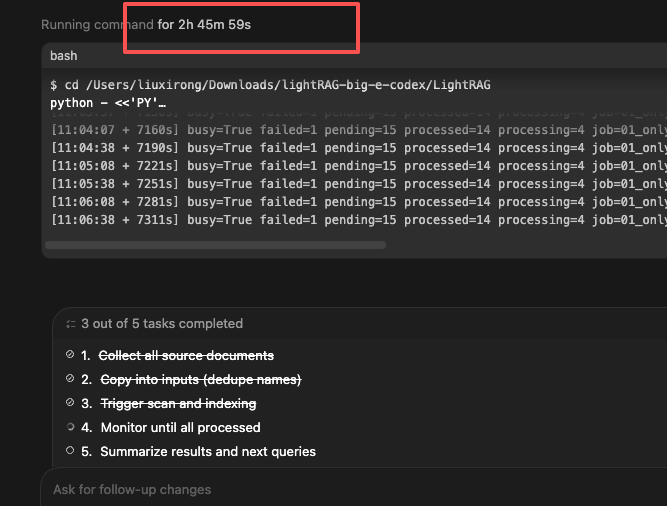Click the empty circle for 'Summarize results and next queries'

click(x=70, y=451)
